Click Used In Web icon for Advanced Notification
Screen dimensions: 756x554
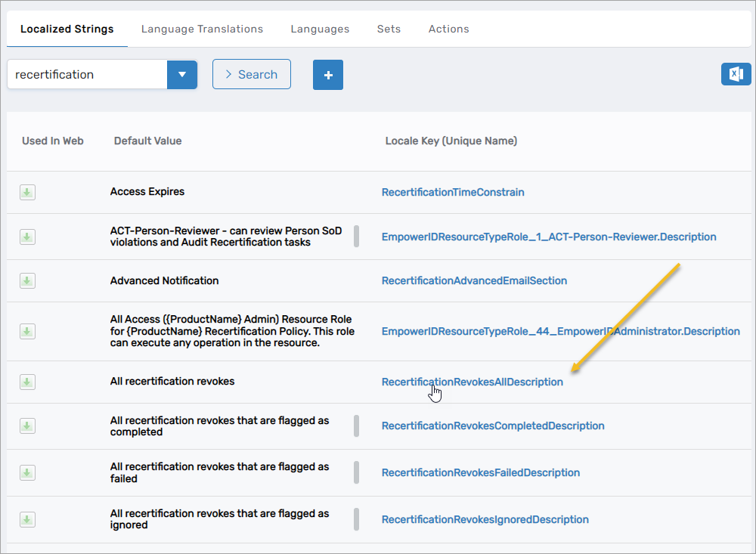(x=27, y=281)
